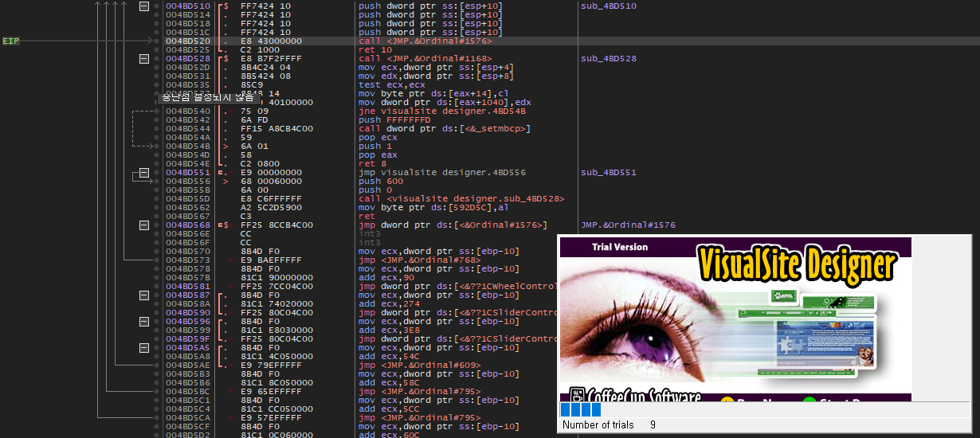Select the "call <JMP.&Ordinal#1576>" instruction
This screenshot has height=438, width=980.
pyautogui.click(x=425, y=41)
